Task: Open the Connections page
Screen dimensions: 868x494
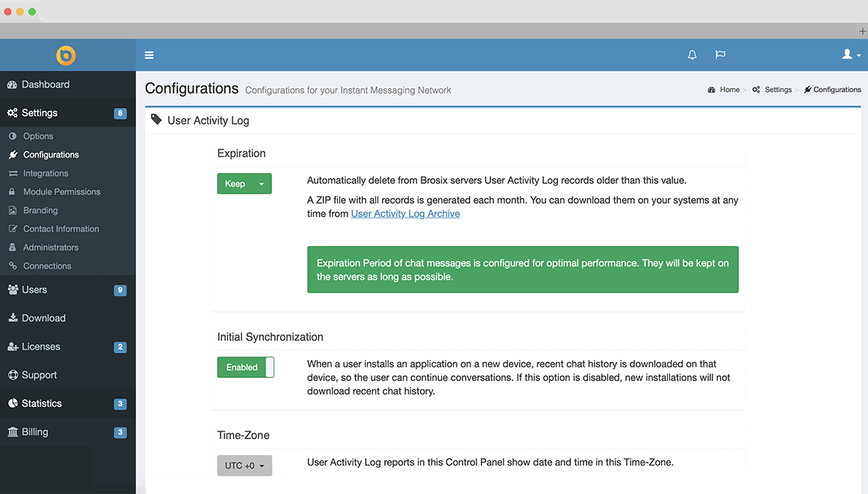Action: pos(47,265)
